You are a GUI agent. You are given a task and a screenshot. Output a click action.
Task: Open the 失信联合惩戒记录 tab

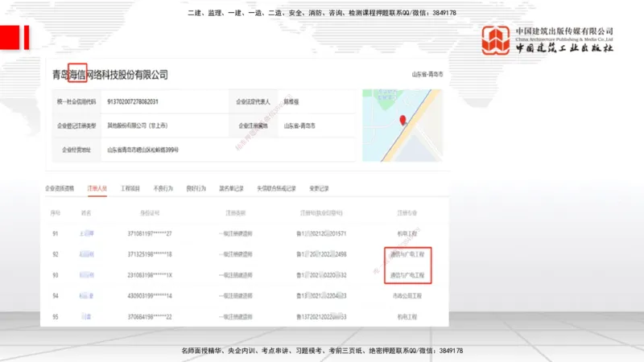(276, 188)
